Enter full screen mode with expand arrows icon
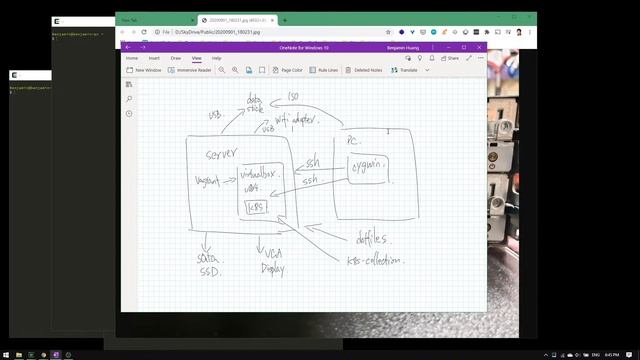The height and width of the screenshot is (360, 640). click(x=469, y=58)
